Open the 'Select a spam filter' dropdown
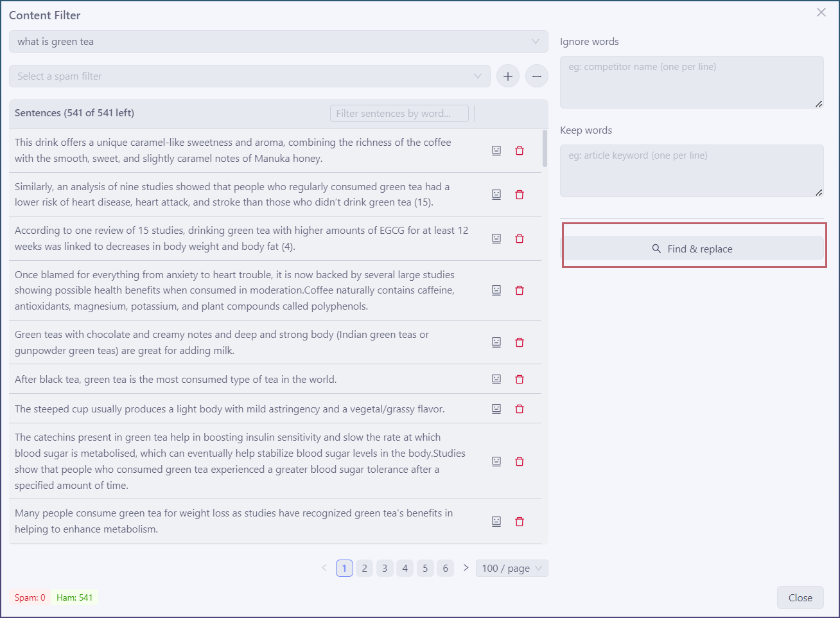840x618 pixels. [250, 76]
